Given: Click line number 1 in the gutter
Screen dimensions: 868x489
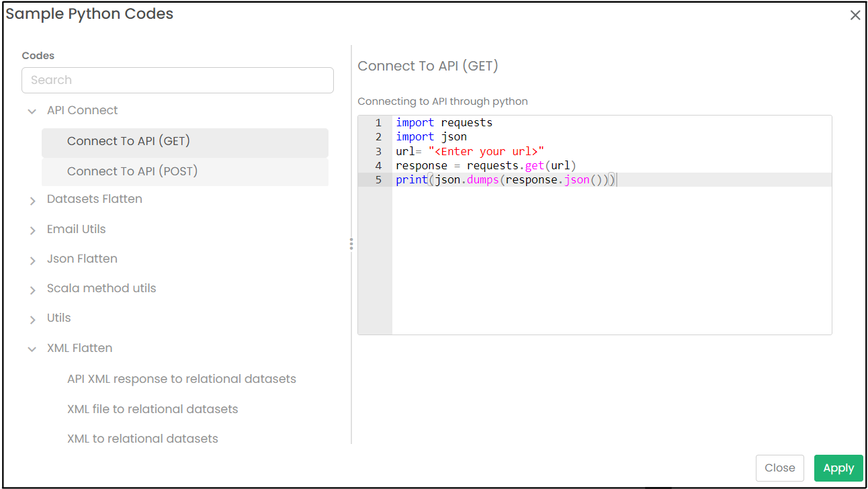Looking at the screenshot, I should tap(378, 123).
